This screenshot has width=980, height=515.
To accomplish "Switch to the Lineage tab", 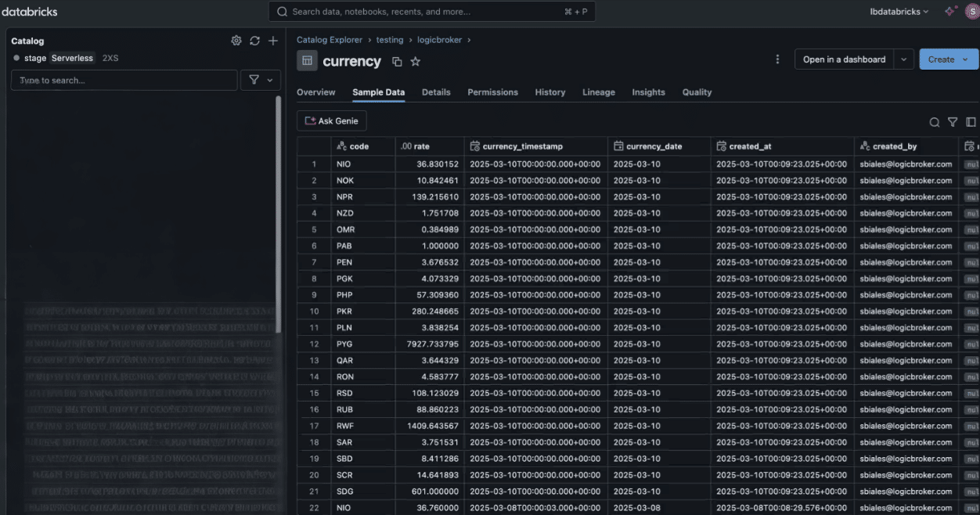I will click(598, 92).
